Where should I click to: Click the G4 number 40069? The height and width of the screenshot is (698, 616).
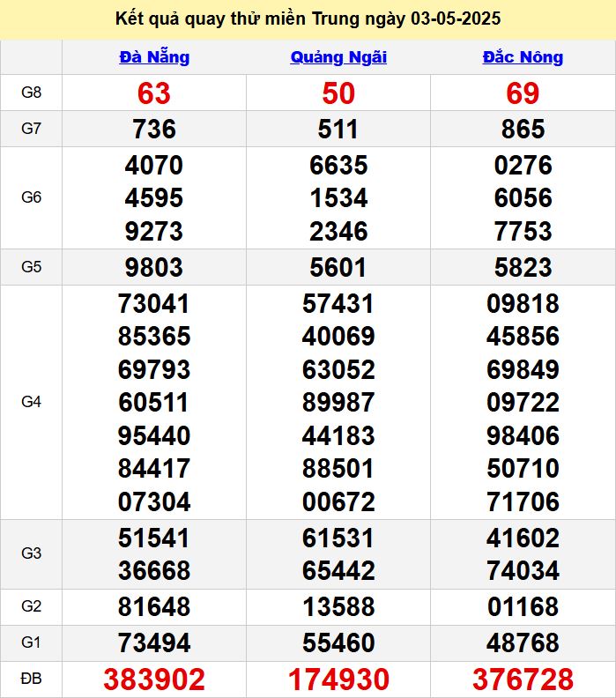338,336
